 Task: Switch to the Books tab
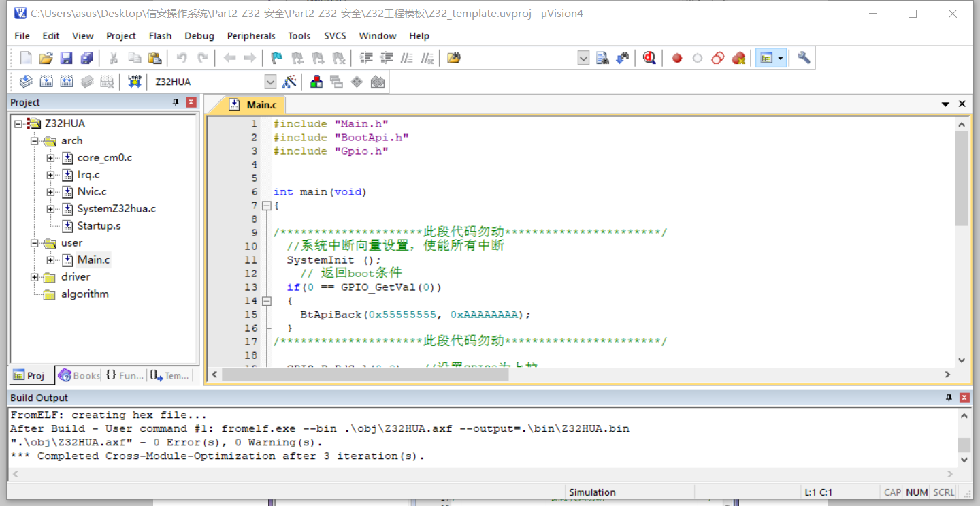click(x=79, y=375)
